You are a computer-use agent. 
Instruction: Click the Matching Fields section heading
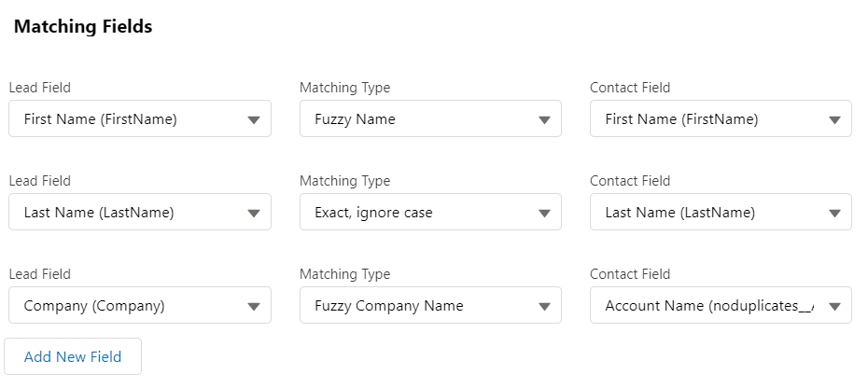point(83,27)
